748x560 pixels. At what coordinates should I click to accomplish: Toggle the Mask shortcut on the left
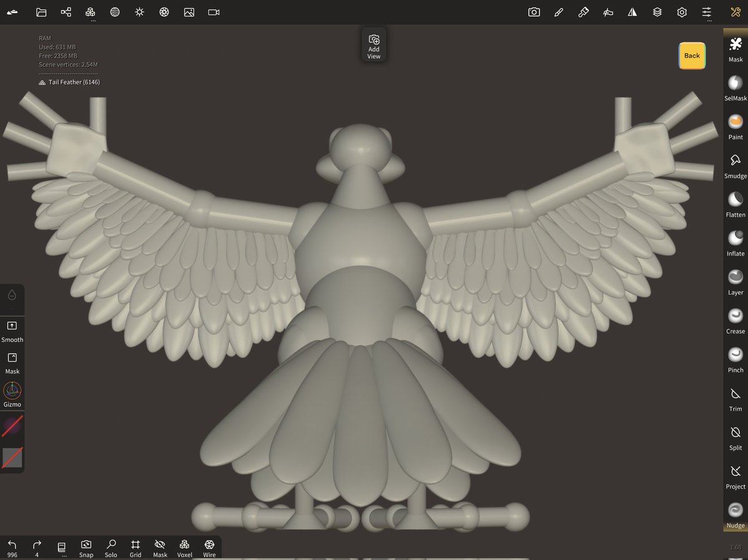pyautogui.click(x=12, y=363)
